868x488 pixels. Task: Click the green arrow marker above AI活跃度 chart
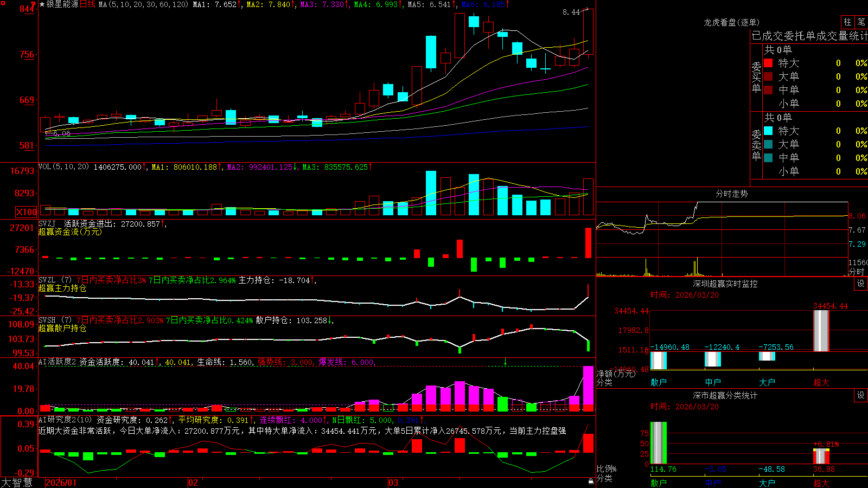(x=505, y=362)
